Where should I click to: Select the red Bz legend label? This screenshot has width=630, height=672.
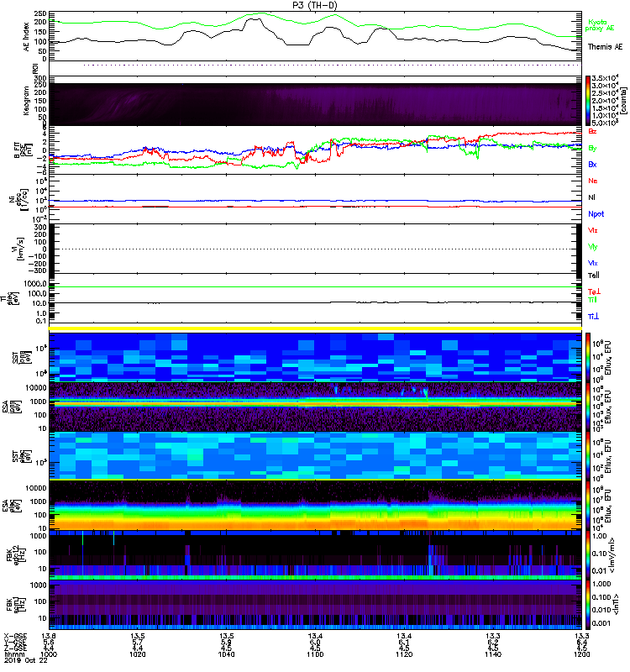pyautogui.click(x=592, y=131)
